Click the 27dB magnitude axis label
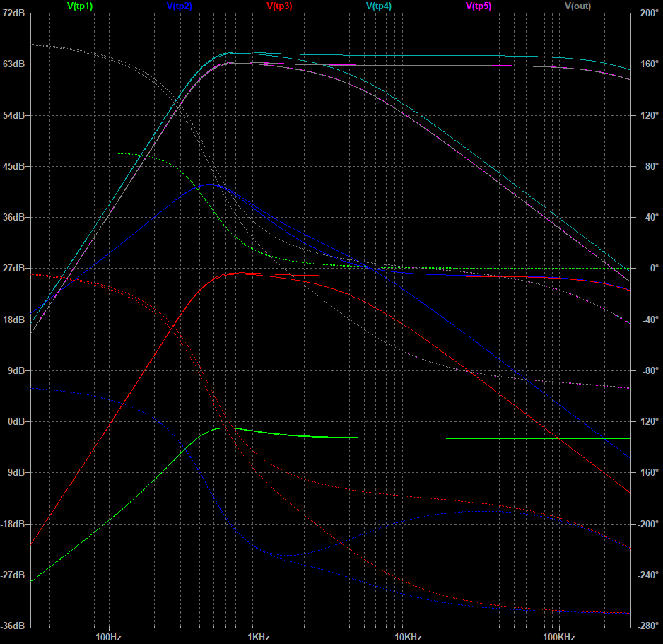This screenshot has width=663, height=644. [x=14, y=269]
